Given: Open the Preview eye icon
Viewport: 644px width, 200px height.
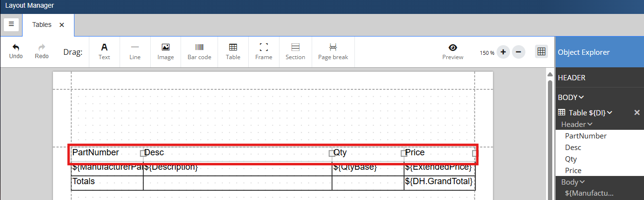Looking at the screenshot, I should tap(452, 48).
